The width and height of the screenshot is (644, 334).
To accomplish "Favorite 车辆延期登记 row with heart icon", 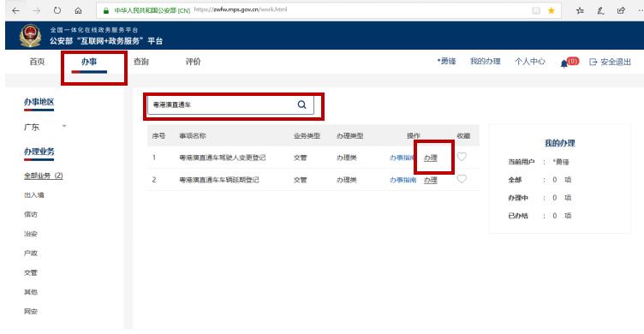I will click(x=462, y=179).
